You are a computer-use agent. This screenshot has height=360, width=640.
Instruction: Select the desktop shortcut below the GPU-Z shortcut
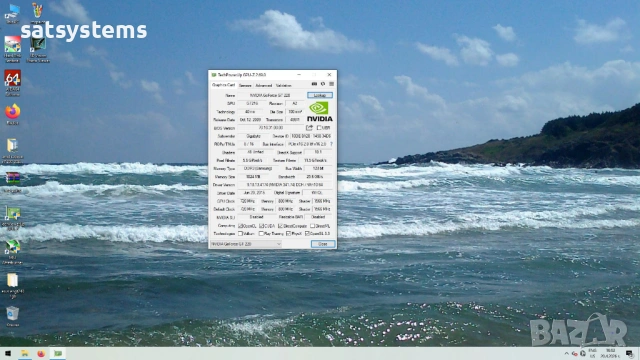[13, 252]
